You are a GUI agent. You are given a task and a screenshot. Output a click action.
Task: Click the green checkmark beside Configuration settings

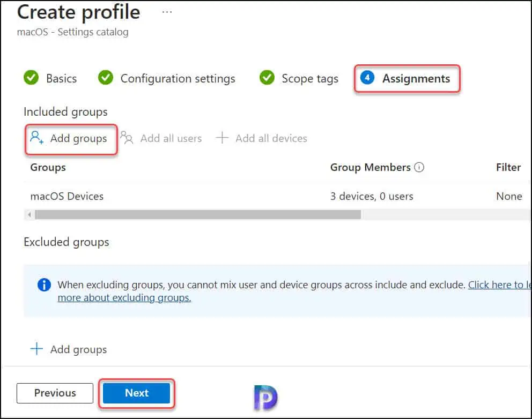[106, 78]
